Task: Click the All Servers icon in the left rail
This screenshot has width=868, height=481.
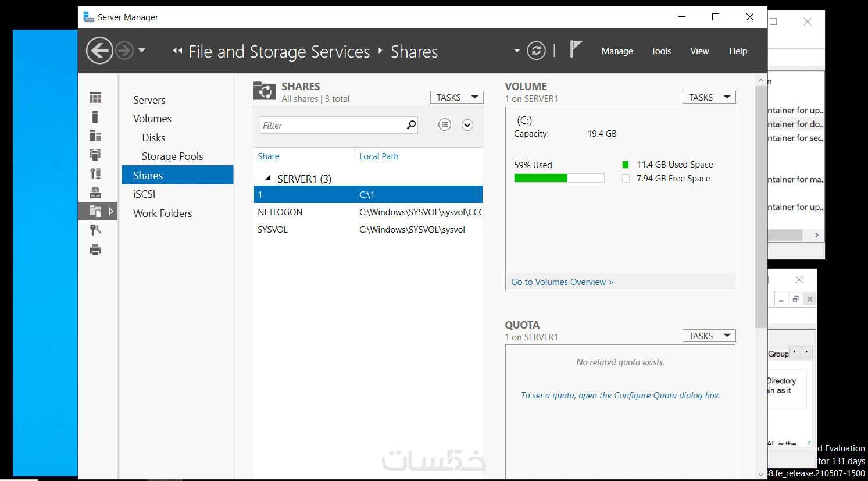Action: [95, 136]
